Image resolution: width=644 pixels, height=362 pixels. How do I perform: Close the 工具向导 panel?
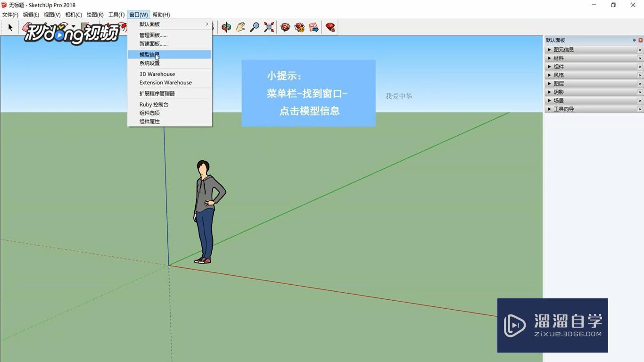point(640,109)
